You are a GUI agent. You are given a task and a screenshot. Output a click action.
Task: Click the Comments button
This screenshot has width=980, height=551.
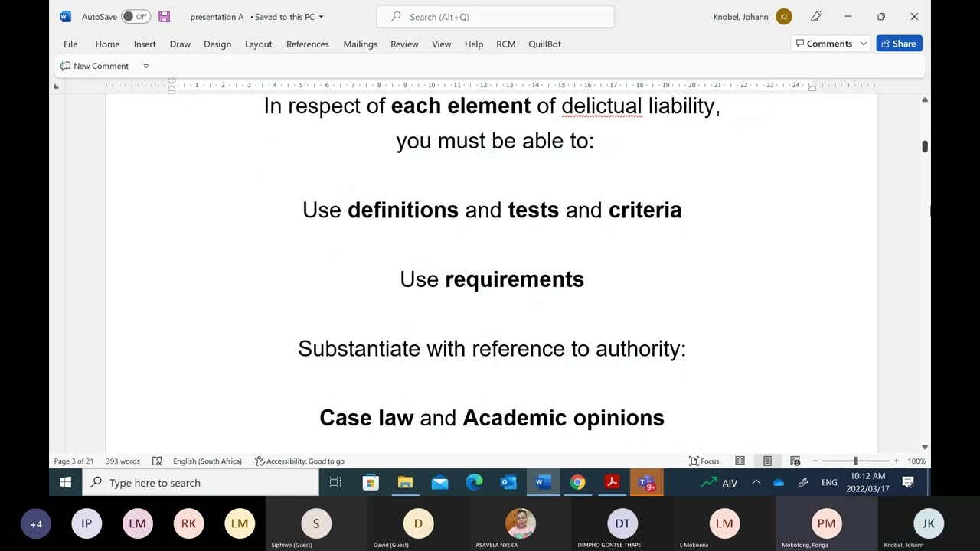[824, 44]
